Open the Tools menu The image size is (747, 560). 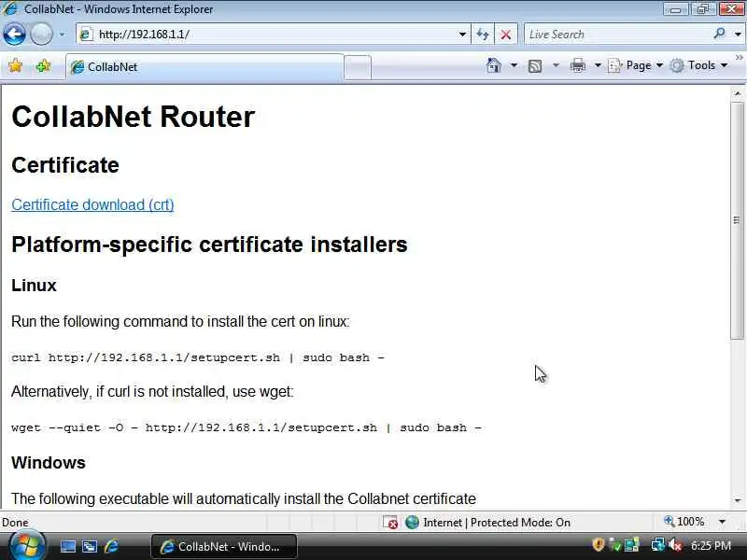tap(698, 65)
